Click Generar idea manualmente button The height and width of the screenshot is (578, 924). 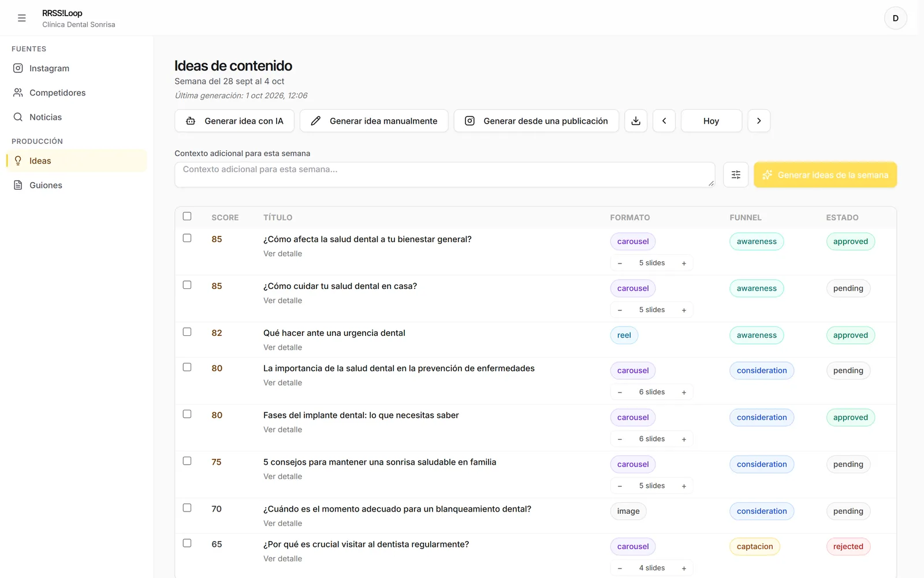tap(374, 121)
